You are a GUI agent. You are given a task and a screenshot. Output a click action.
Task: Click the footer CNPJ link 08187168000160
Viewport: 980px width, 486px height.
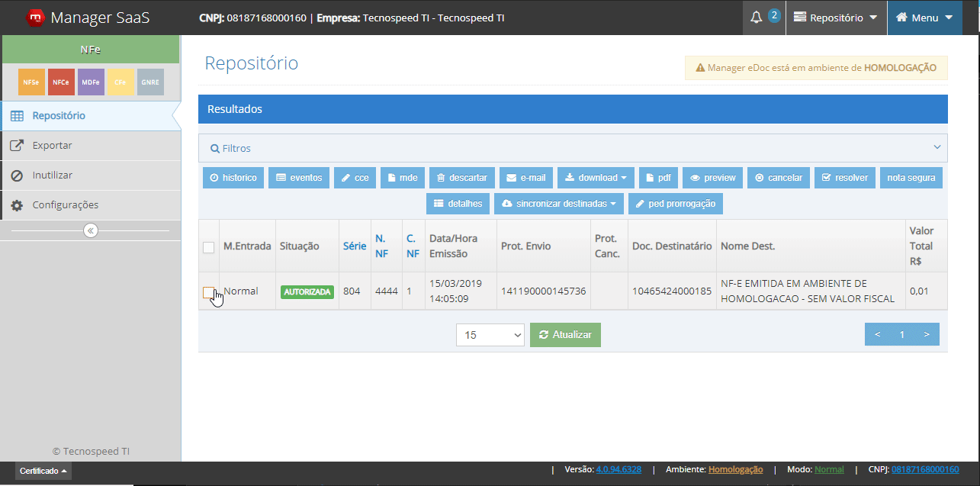pos(925,469)
